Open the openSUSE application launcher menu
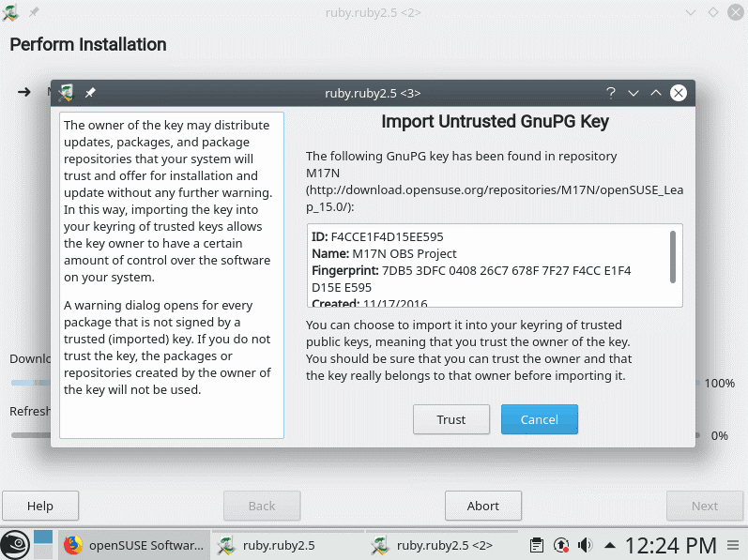 pos(15,545)
